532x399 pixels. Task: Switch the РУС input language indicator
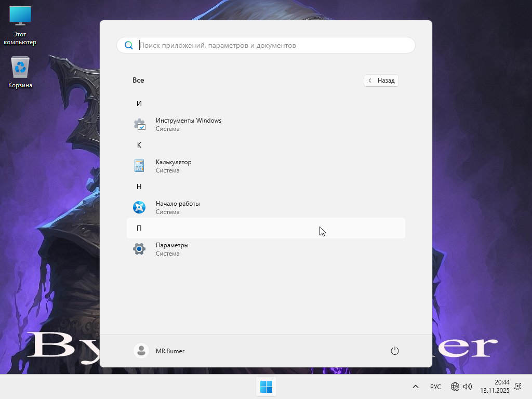435,387
